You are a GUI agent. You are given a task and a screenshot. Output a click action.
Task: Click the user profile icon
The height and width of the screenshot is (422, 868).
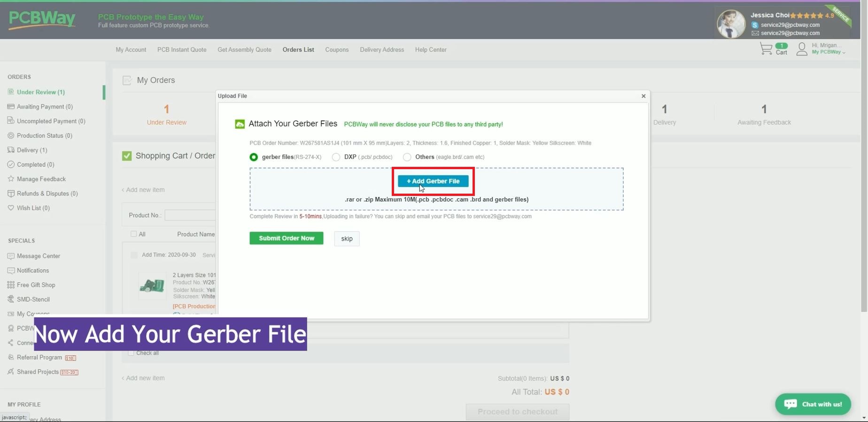click(802, 49)
